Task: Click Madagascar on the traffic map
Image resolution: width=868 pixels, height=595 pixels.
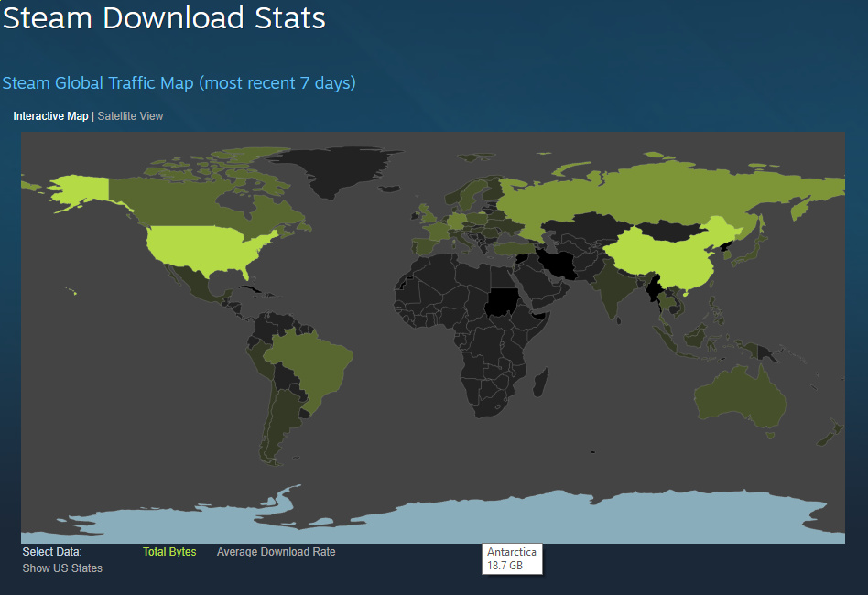Action: [x=541, y=383]
